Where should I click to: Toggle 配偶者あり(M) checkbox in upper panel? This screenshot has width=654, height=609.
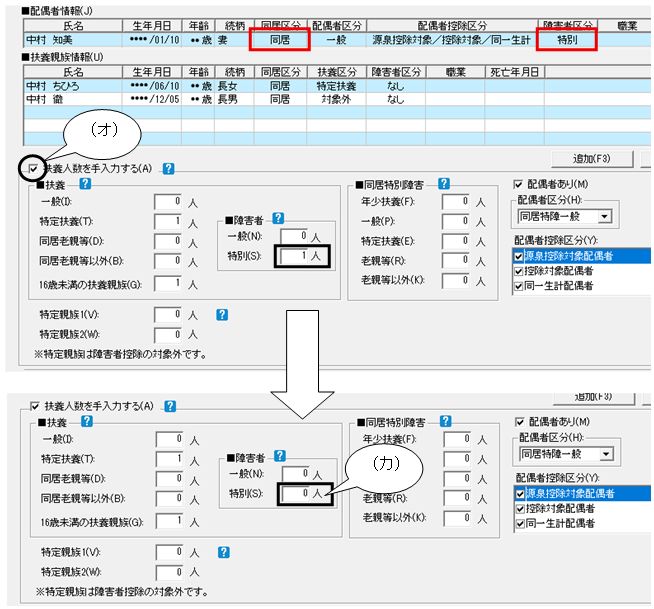click(518, 184)
